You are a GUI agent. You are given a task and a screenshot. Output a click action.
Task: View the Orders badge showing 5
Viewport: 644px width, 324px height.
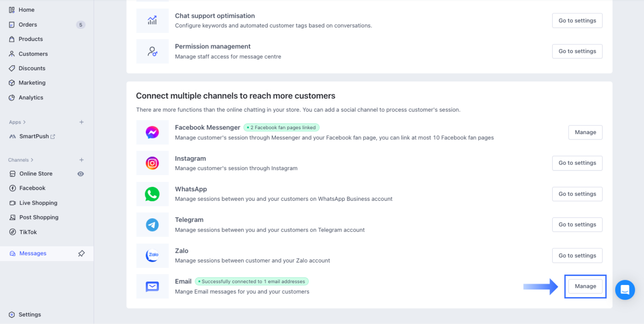pos(81,25)
